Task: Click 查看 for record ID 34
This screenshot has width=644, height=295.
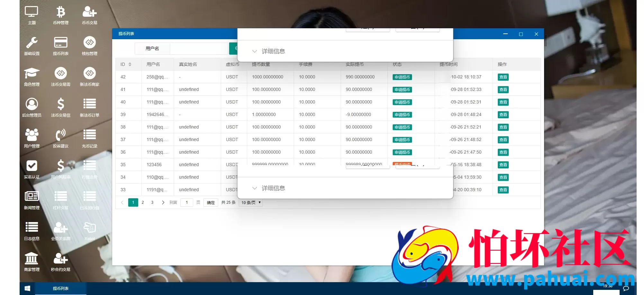Action: coord(503,177)
